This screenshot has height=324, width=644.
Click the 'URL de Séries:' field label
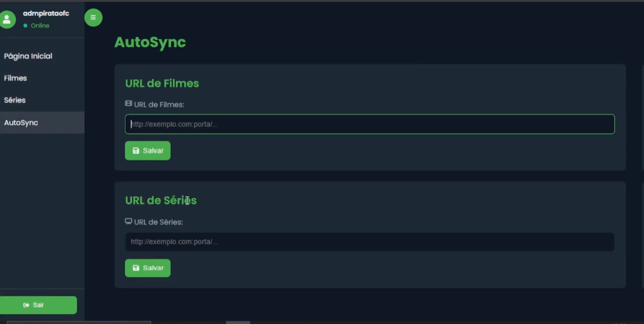click(x=158, y=222)
